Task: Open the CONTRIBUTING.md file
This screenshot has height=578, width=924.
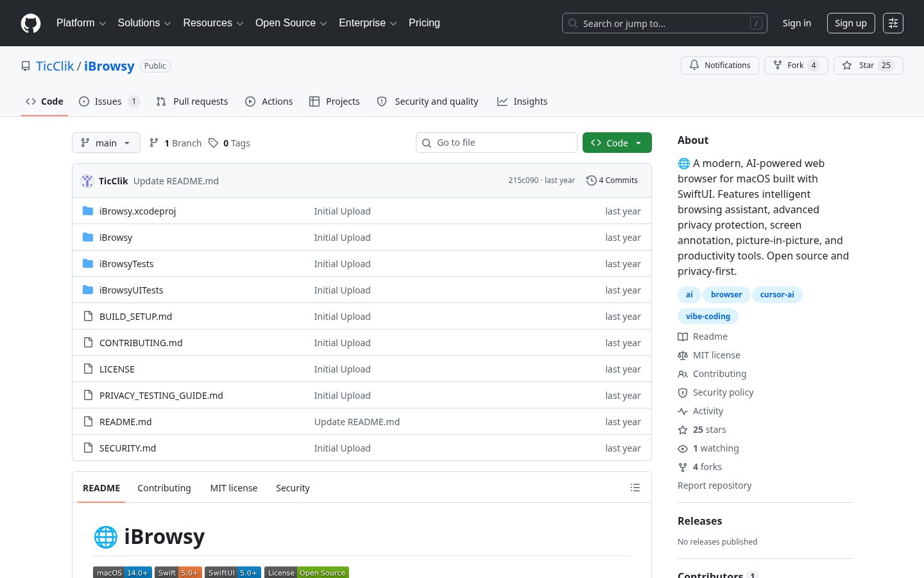Action: [x=141, y=342]
